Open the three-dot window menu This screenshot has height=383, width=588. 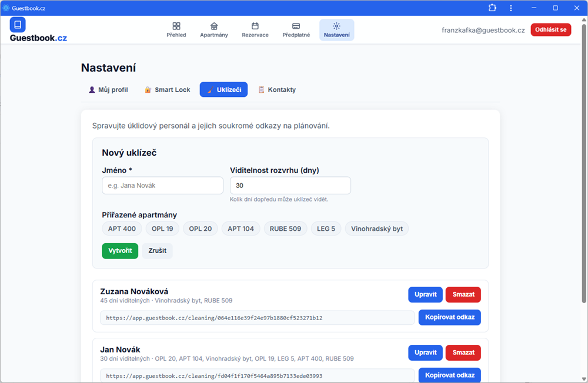[511, 8]
